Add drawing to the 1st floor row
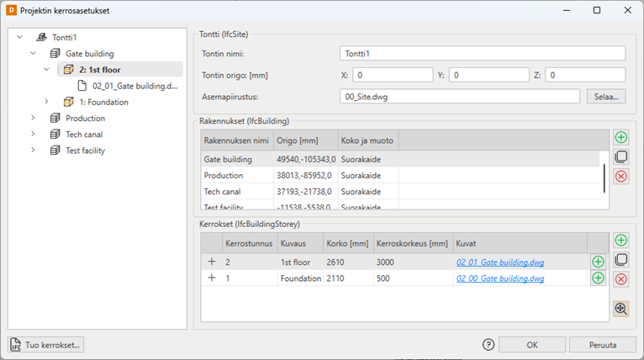Viewport: 644px width, 360px height. click(x=598, y=262)
